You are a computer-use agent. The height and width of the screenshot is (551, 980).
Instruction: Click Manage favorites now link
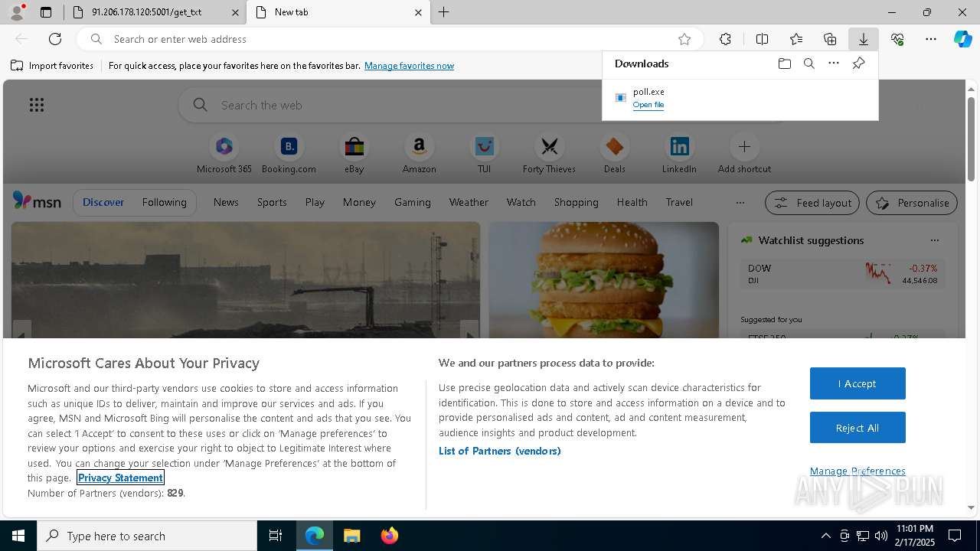pos(409,66)
